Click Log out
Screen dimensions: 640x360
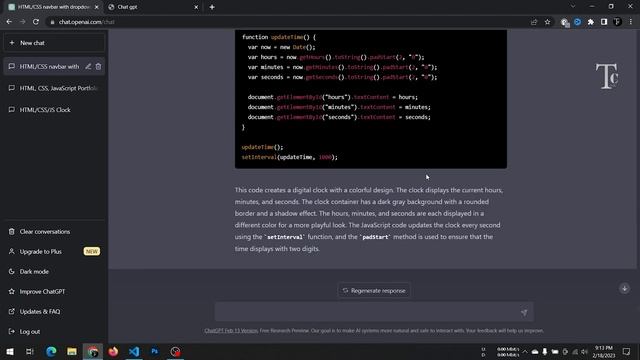54,331
